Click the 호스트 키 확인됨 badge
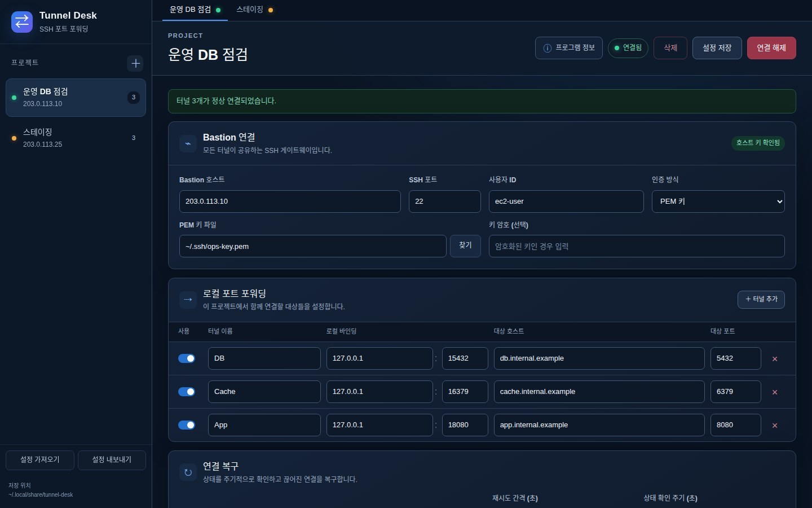 (x=758, y=143)
